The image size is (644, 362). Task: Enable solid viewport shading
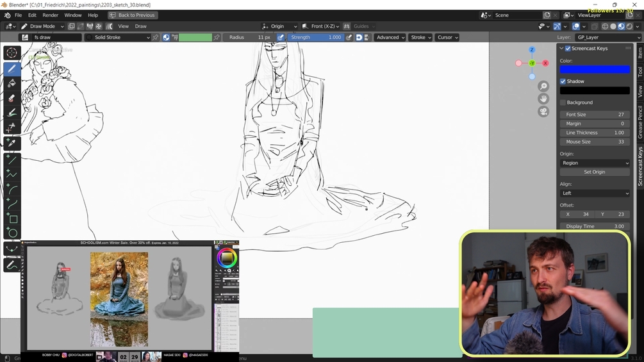point(613,26)
